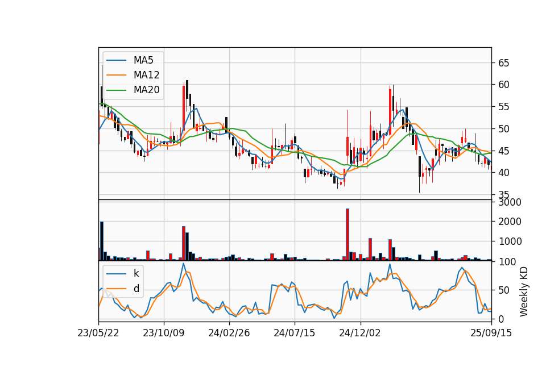Click the 24/12/02 date tick label
The image size is (546, 392).
pyautogui.click(x=360, y=333)
